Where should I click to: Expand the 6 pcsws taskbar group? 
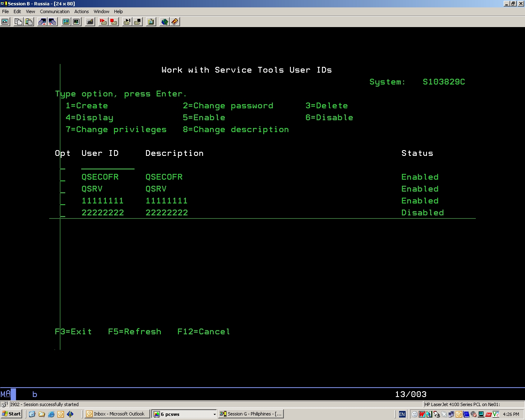[185, 414]
